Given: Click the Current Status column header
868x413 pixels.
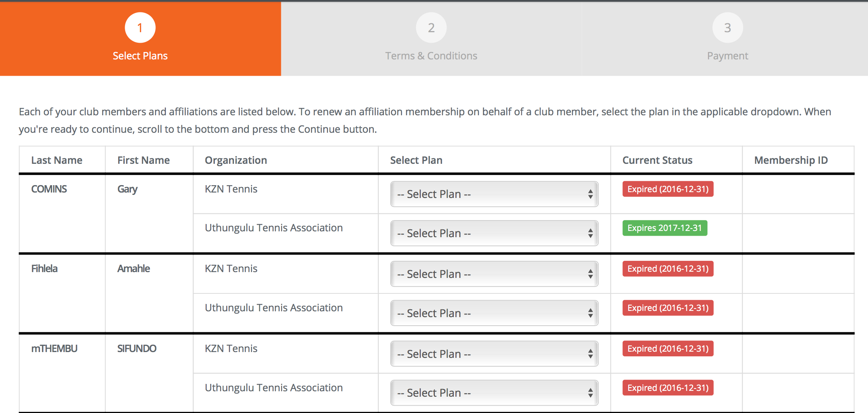Looking at the screenshot, I should click(657, 160).
